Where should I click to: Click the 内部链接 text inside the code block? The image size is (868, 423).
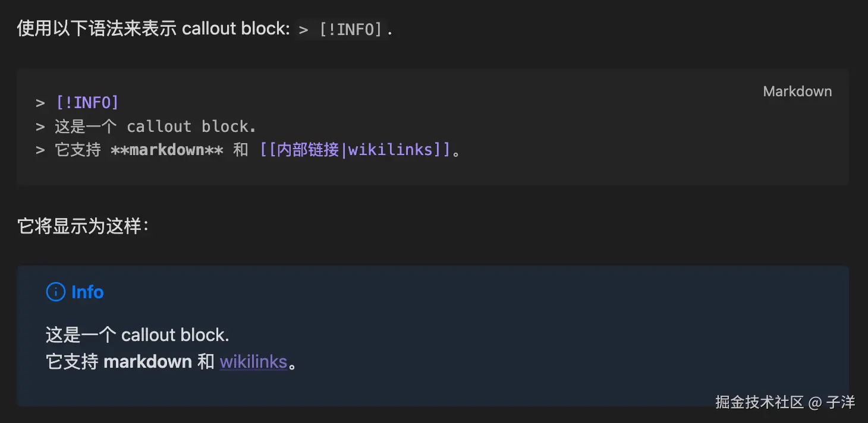pyautogui.click(x=308, y=150)
